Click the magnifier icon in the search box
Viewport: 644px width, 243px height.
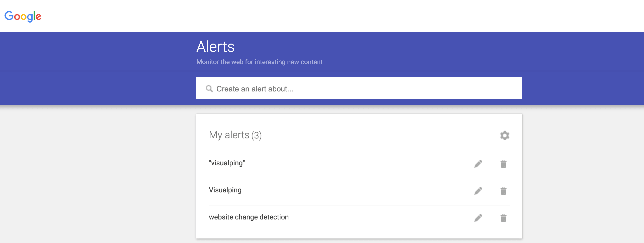209,89
